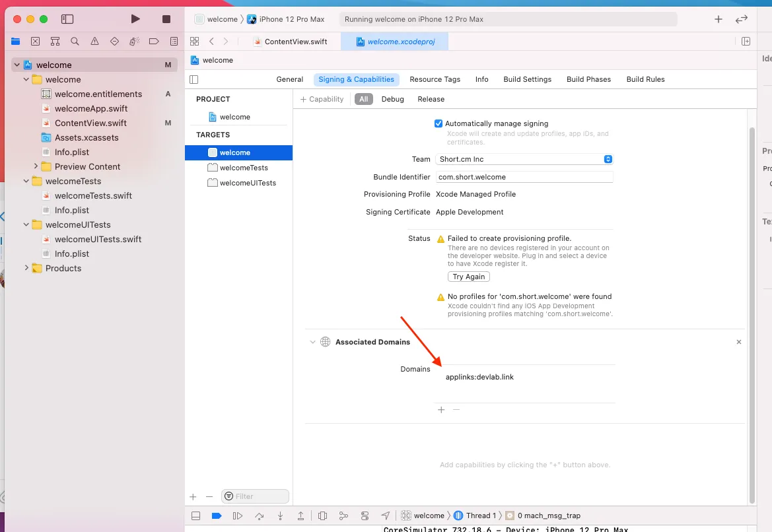Step over in debugger

259,515
